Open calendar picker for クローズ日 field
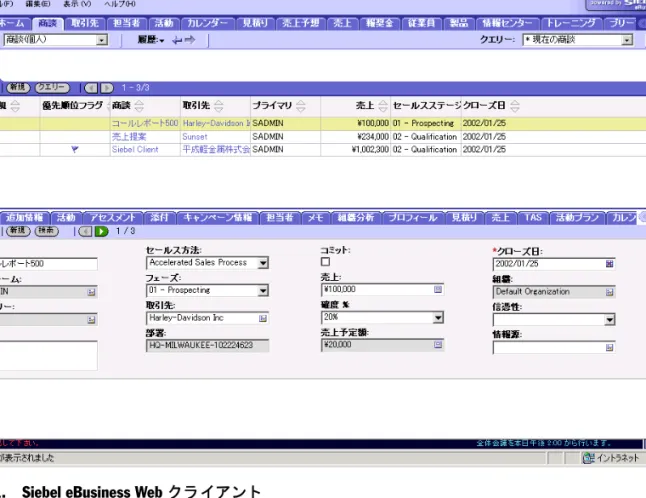This screenshot has width=646, height=498. 610,264
